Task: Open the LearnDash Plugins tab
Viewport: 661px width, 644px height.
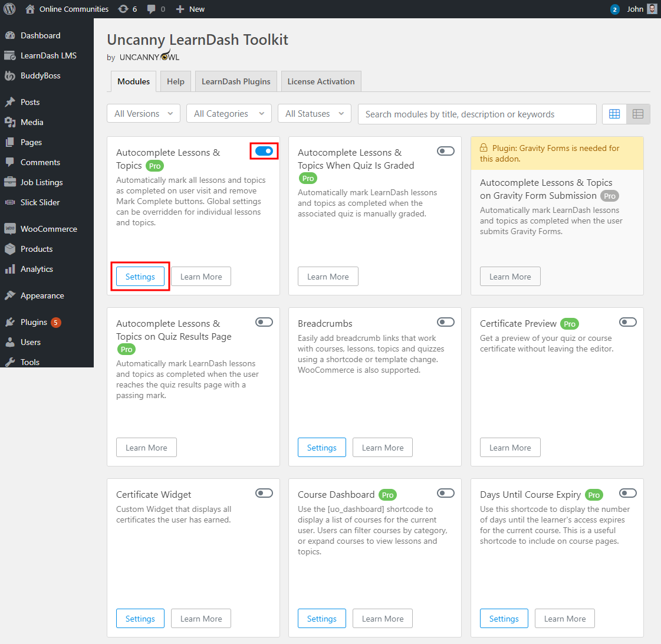Action: 236,81
